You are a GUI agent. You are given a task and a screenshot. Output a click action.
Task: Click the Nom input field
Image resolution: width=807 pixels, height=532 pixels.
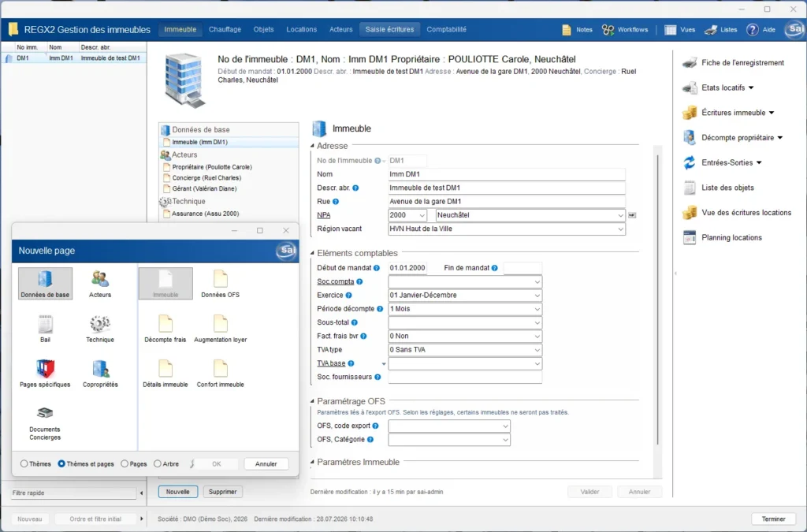507,174
